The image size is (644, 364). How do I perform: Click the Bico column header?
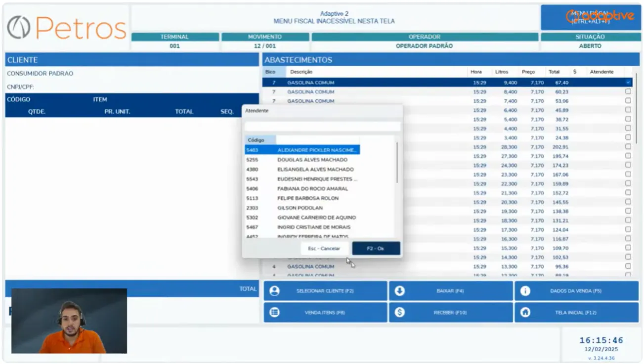tap(274, 72)
